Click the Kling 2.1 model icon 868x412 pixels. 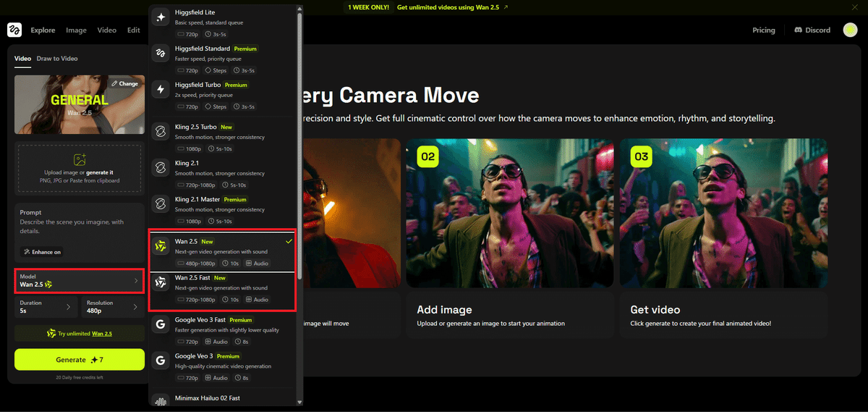[161, 169]
